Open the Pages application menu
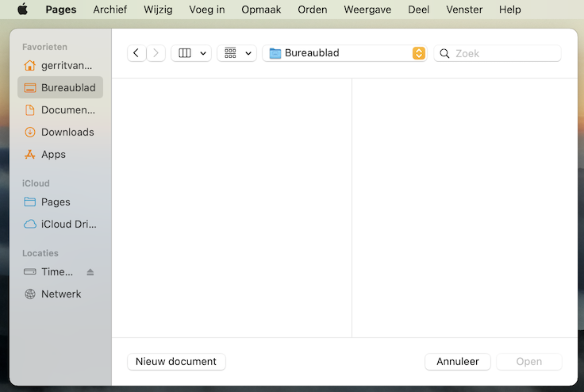Image resolution: width=584 pixels, height=392 pixels. pyautogui.click(x=61, y=10)
